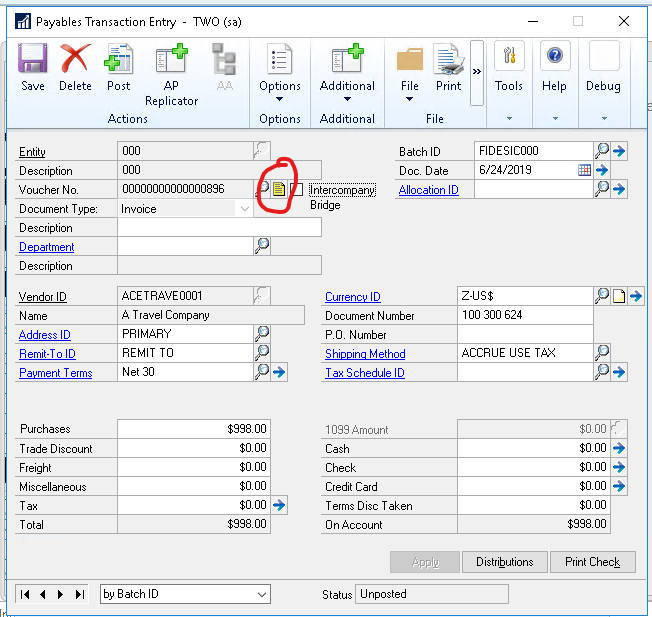Expand the File ribbon dropdown
This screenshot has height=617, width=652.
[x=410, y=99]
